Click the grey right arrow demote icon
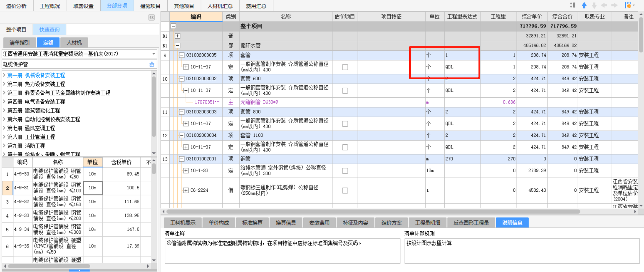Viewport: 644px width, 272px height. 614,5
